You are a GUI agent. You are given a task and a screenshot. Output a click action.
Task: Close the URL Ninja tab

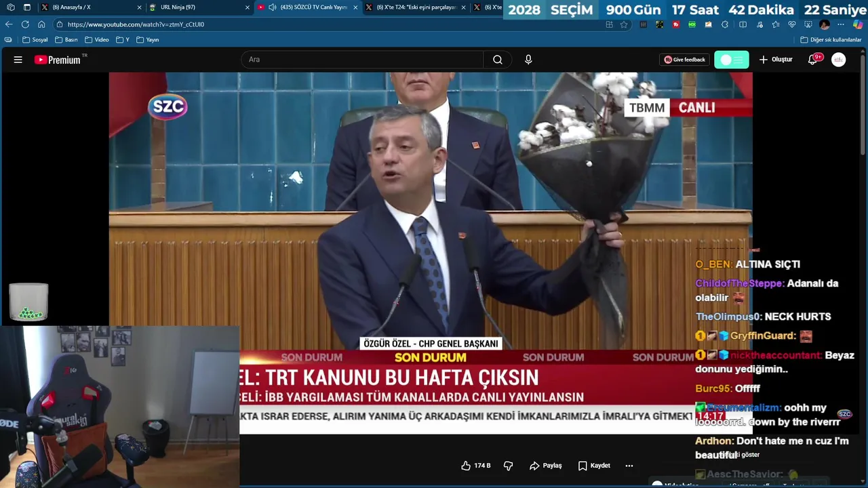[247, 7]
